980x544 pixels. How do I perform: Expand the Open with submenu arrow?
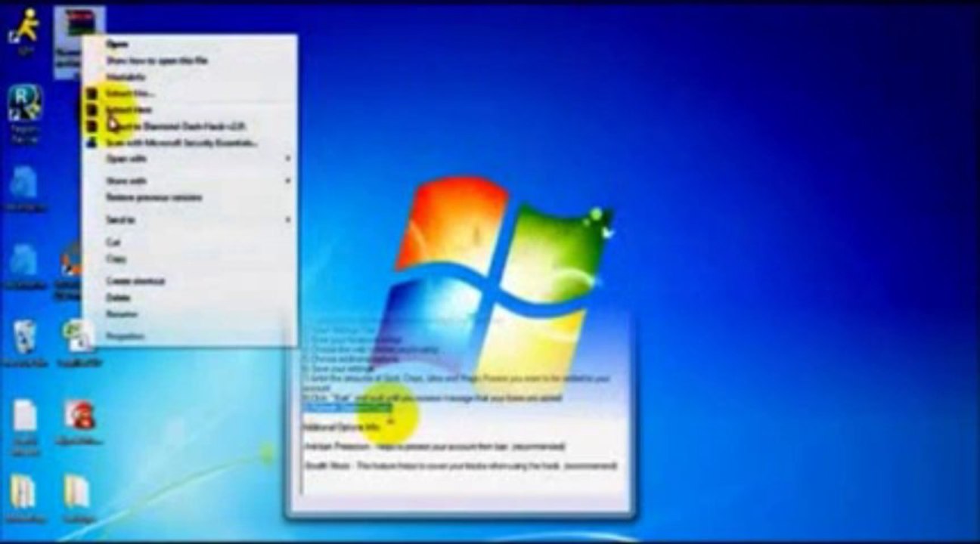coord(287,159)
